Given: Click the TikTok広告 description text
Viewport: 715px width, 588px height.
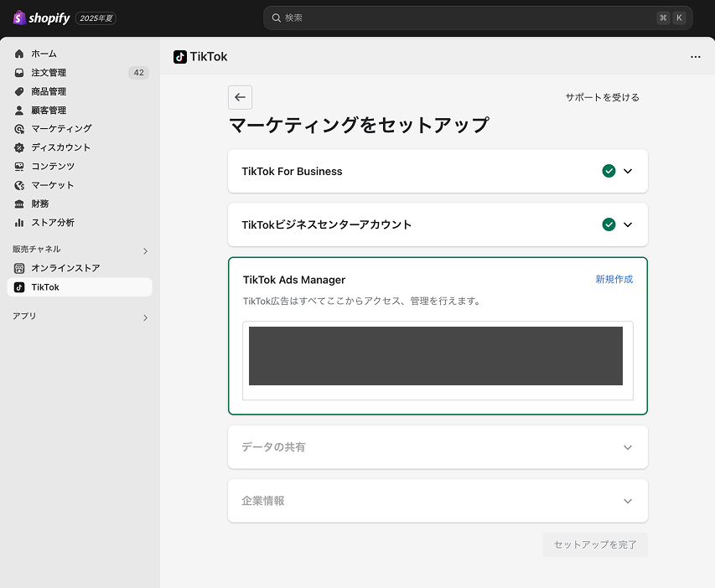Looking at the screenshot, I should coord(362,302).
